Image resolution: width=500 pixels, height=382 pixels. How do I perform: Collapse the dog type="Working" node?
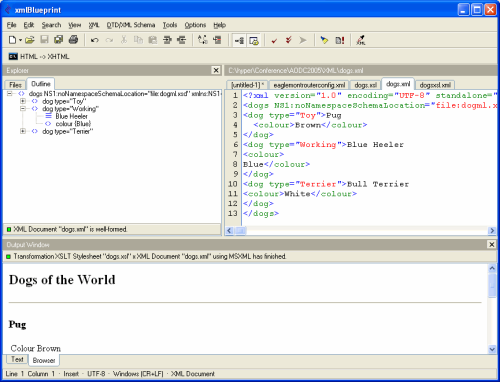tap(23, 109)
